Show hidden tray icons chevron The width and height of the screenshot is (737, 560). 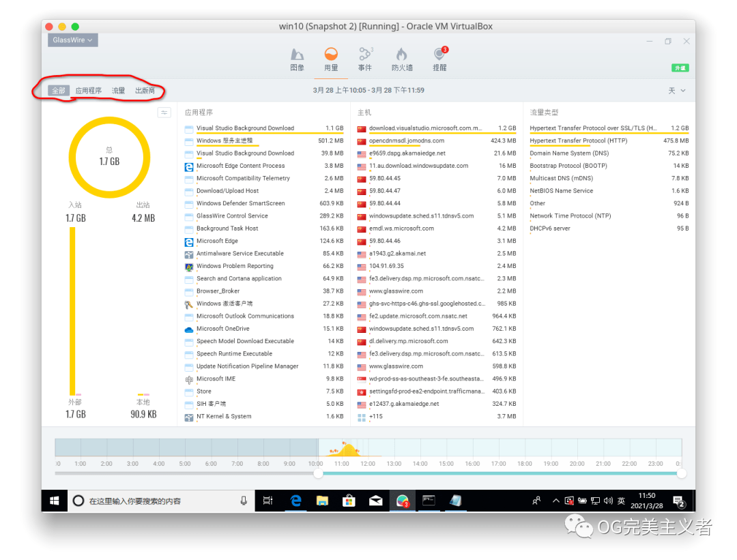(x=556, y=501)
